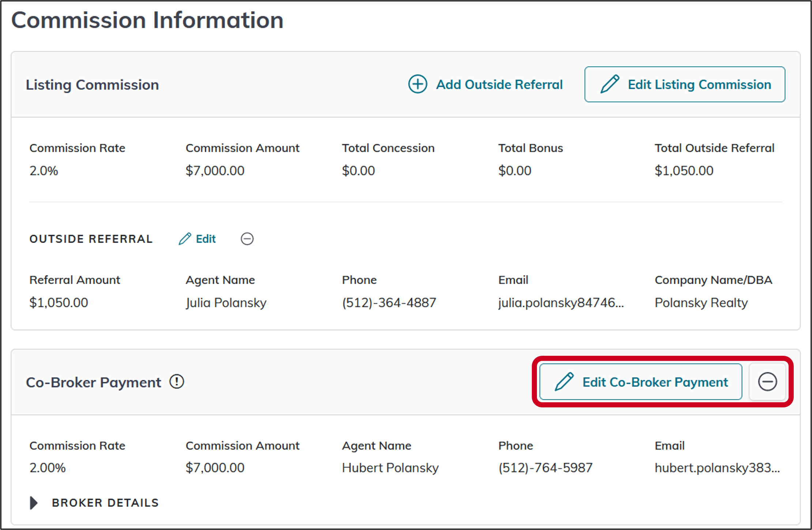
Task: Click the plus circle Add Outside Referral icon
Action: coord(417,84)
